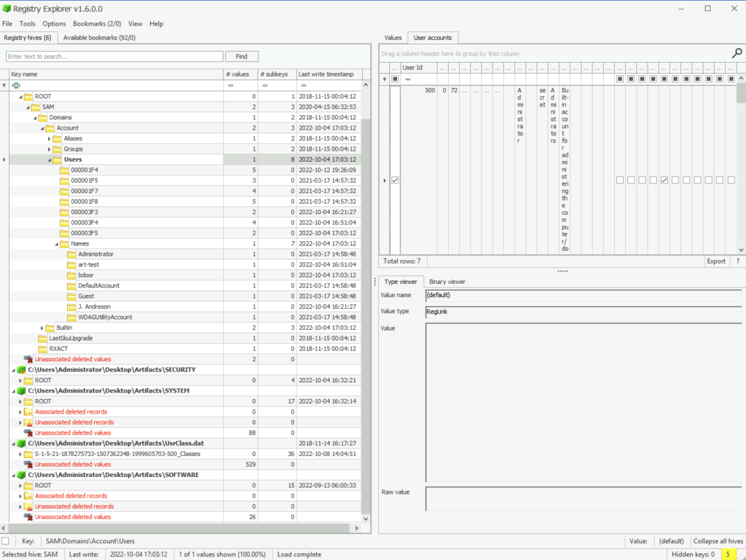Click the folder icon beside Guest key

pyautogui.click(x=71, y=296)
